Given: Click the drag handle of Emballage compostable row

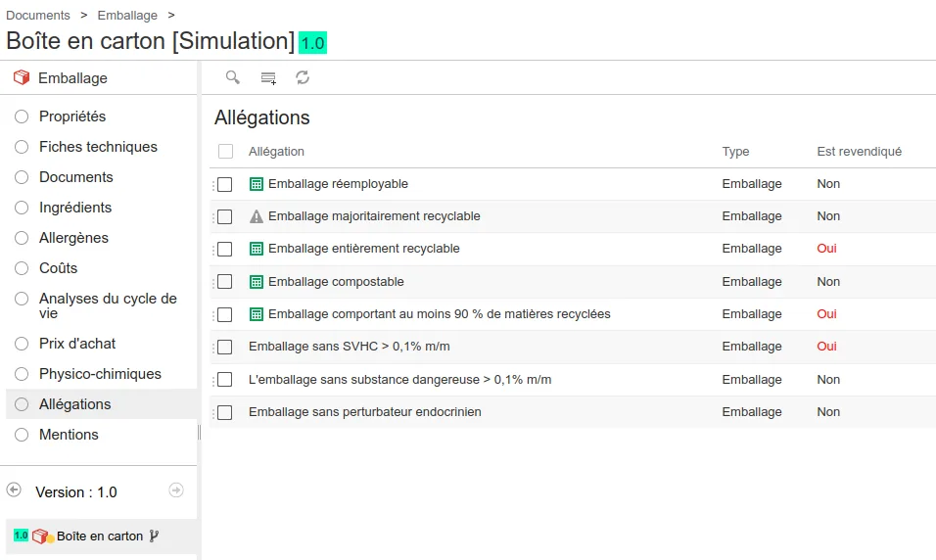Looking at the screenshot, I should [x=213, y=283].
